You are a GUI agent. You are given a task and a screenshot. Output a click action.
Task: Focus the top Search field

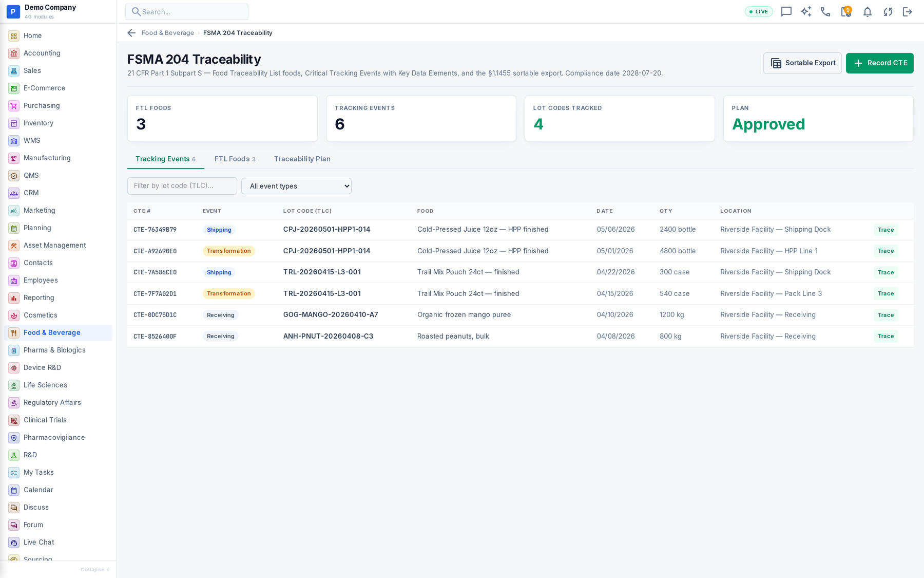coord(187,12)
